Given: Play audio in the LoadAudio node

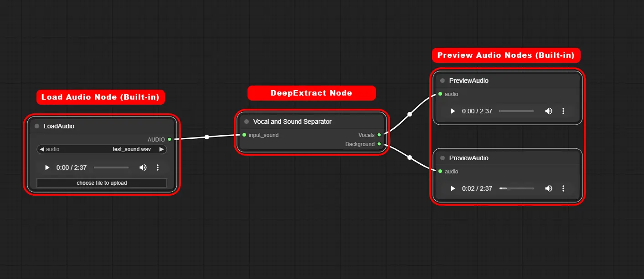Looking at the screenshot, I should pos(47,167).
